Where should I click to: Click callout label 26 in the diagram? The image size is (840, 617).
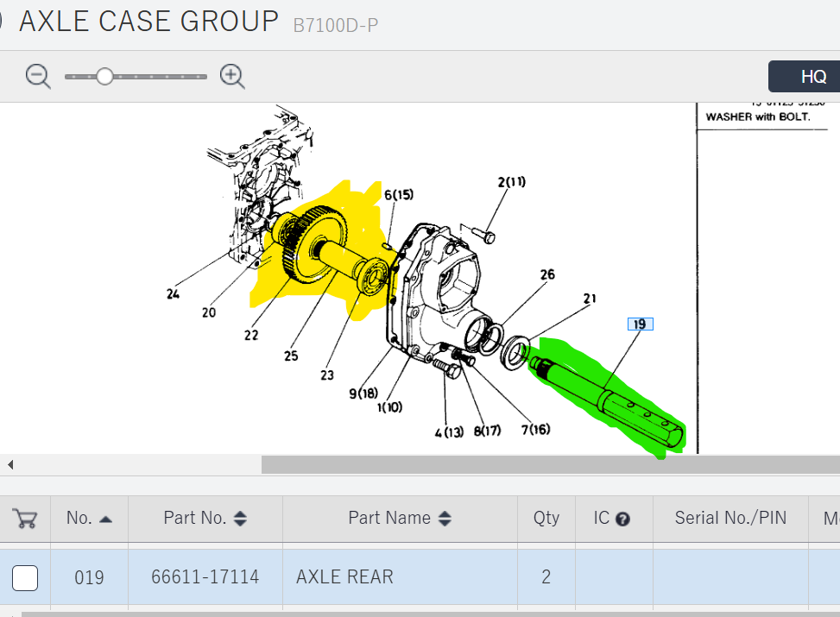pyautogui.click(x=547, y=275)
